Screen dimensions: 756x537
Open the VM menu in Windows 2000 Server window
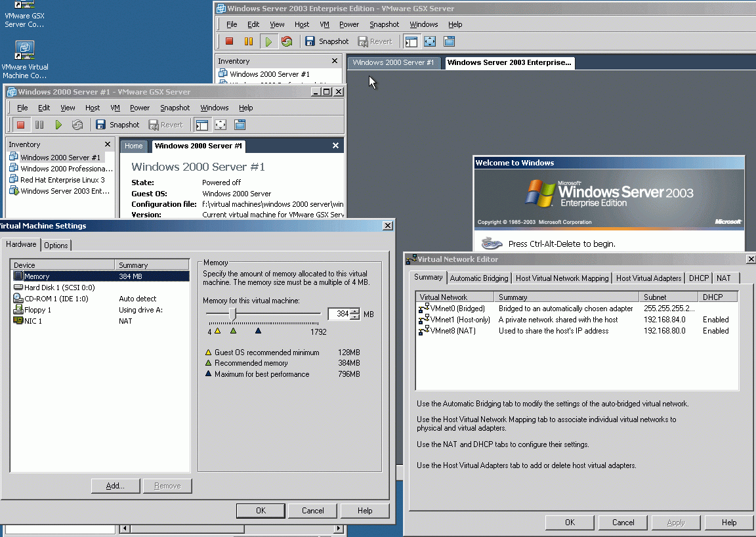point(115,108)
